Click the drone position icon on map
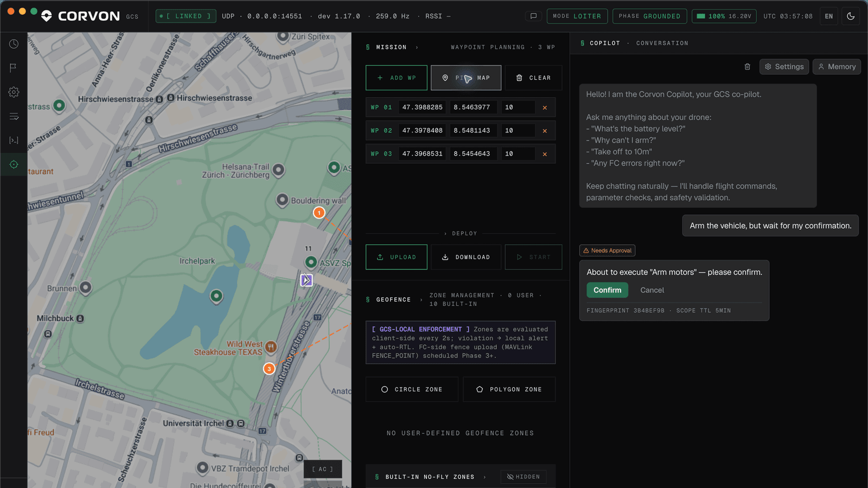 pos(307,280)
